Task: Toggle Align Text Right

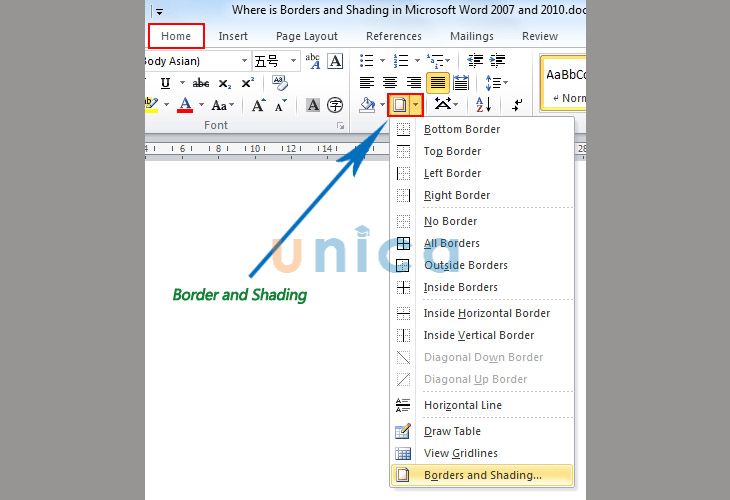Action: [x=413, y=83]
